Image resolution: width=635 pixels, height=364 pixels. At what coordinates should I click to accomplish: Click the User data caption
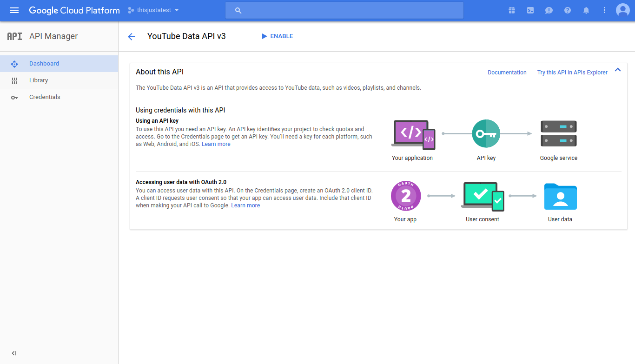tap(560, 219)
